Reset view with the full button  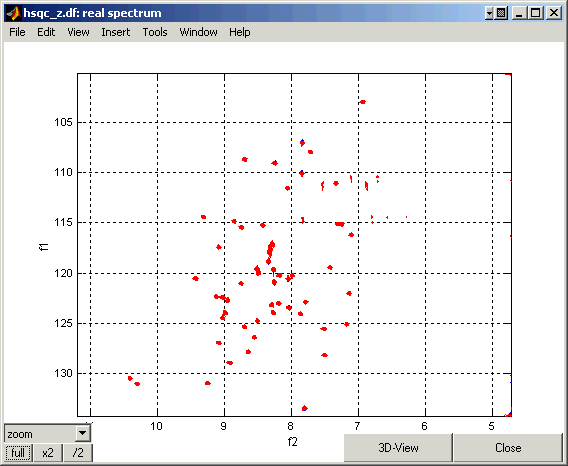pyautogui.click(x=18, y=453)
